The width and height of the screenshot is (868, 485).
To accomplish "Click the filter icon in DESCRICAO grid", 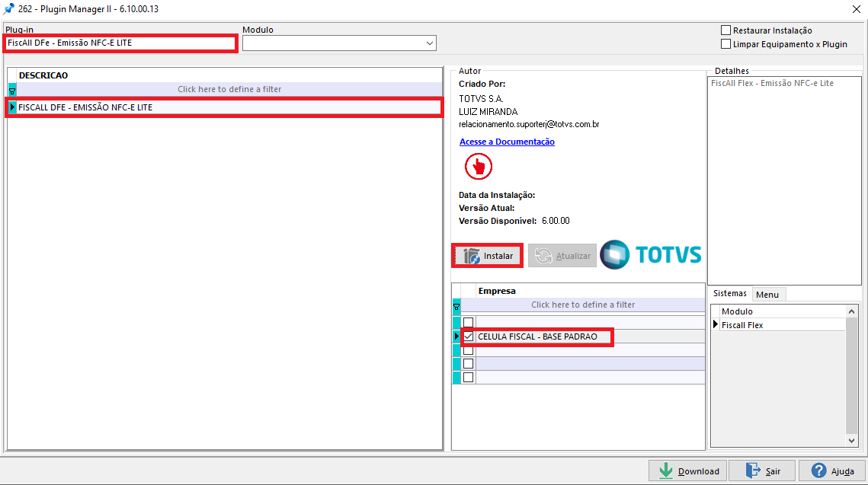I will point(11,90).
